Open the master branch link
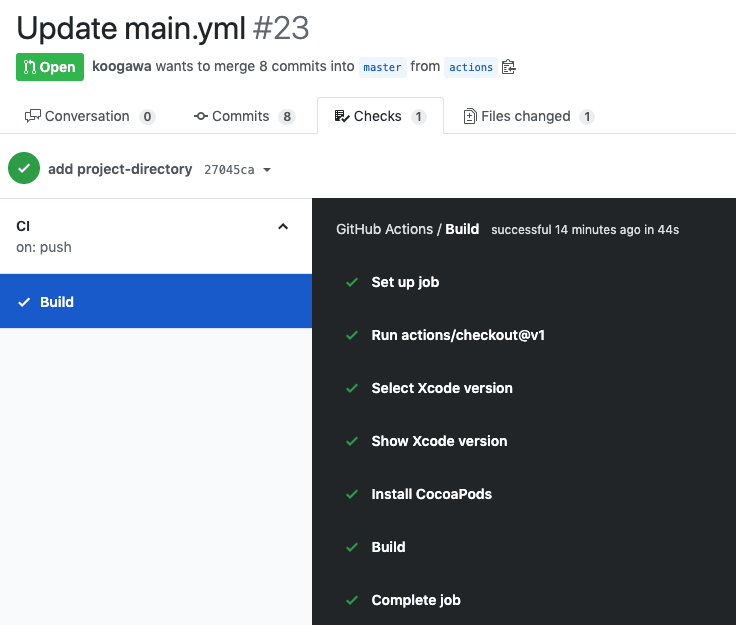 point(383,67)
